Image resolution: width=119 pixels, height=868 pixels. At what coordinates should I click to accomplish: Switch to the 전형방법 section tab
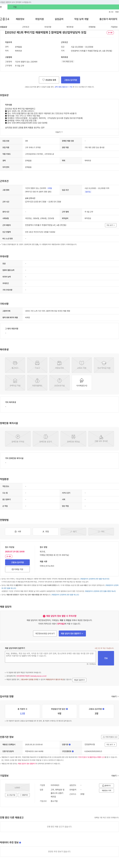pyautogui.click(x=92, y=27)
